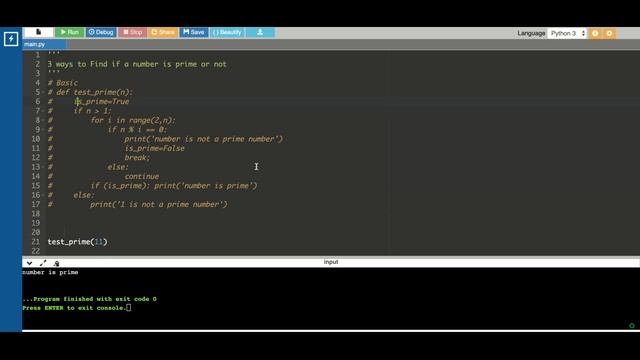
Task: Click '...Program finished with exit code 0' text
Action: [x=89, y=299]
